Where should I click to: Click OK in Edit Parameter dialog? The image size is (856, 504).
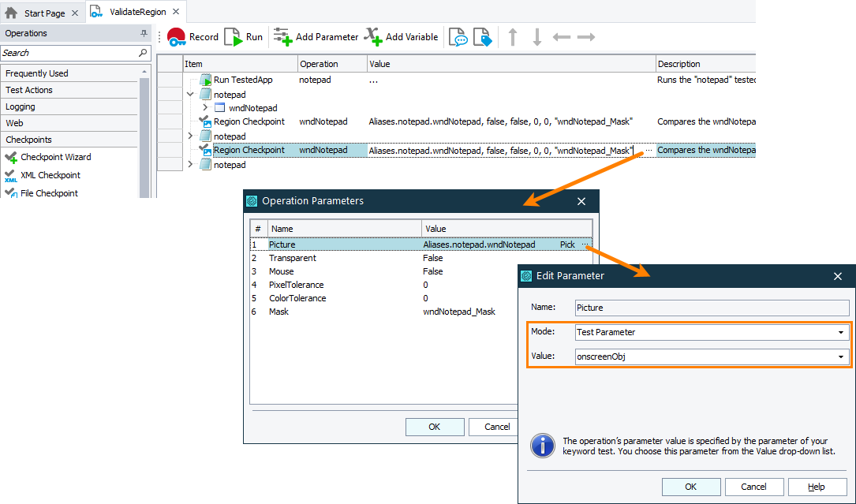coord(690,487)
